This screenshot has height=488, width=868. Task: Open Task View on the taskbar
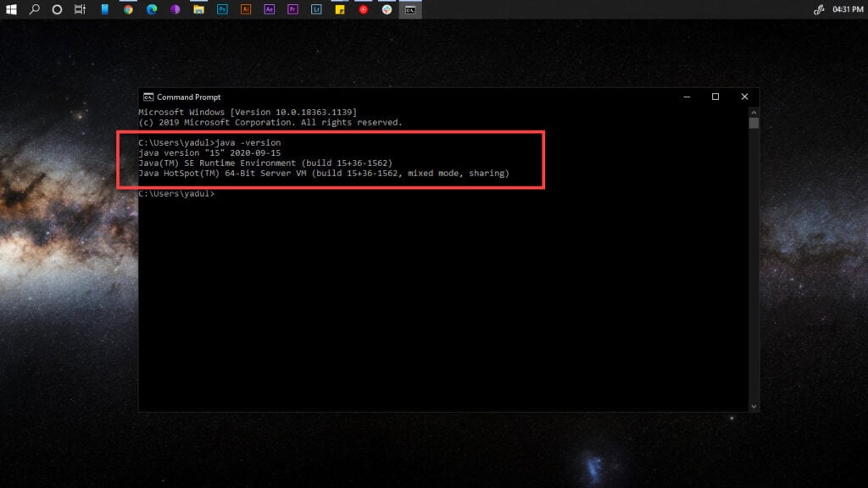[81, 9]
